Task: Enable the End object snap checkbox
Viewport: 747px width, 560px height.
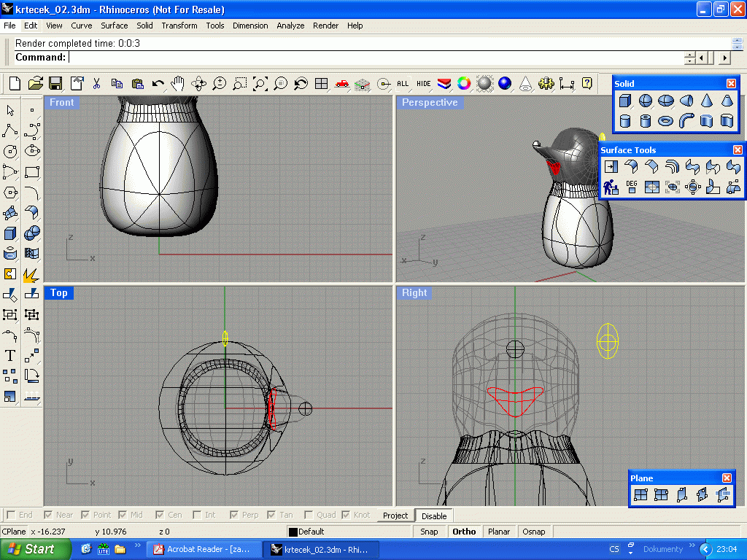Action: pos(11,515)
